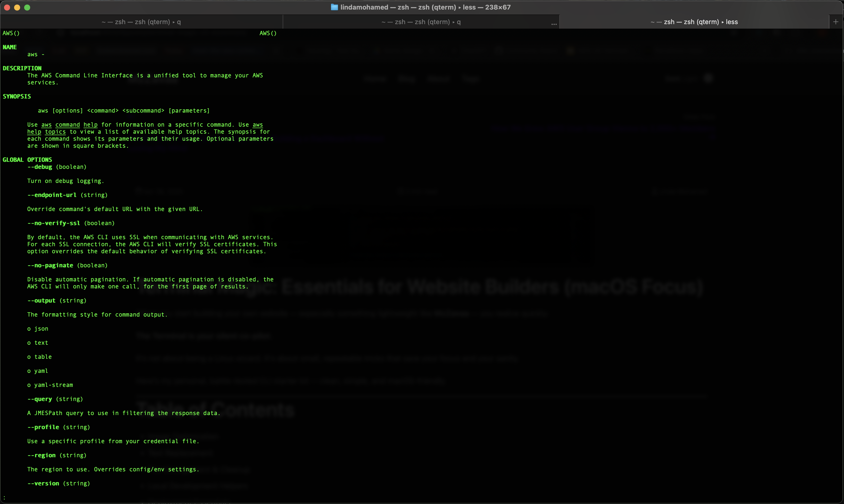
Task: Click the 'o table' output format line
Action: click(x=39, y=357)
